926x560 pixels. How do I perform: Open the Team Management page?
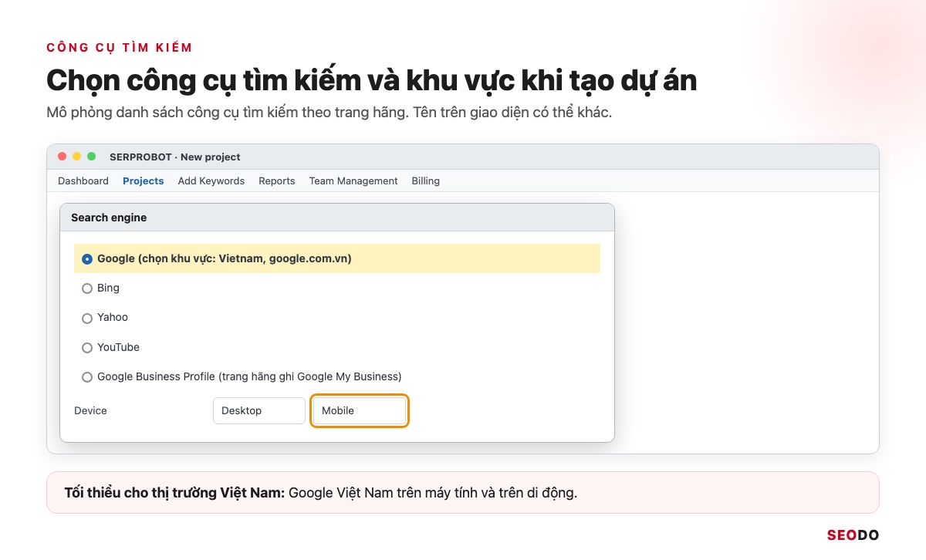click(x=353, y=180)
